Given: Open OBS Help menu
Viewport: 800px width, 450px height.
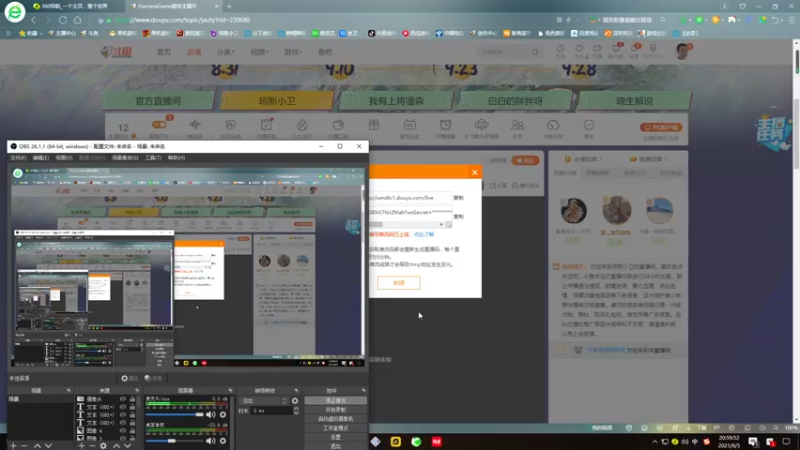Looking at the screenshot, I should click(176, 158).
